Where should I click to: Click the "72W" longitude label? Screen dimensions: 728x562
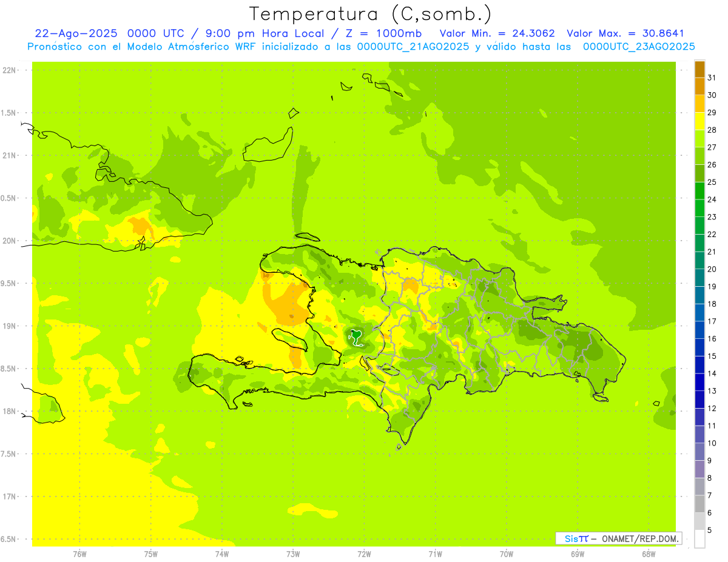(x=364, y=554)
